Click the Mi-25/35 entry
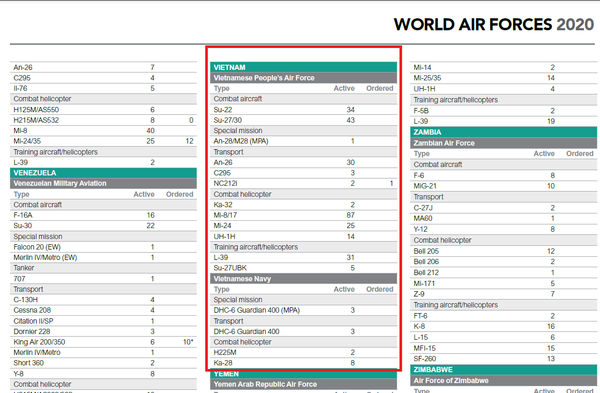 pyautogui.click(x=503, y=78)
